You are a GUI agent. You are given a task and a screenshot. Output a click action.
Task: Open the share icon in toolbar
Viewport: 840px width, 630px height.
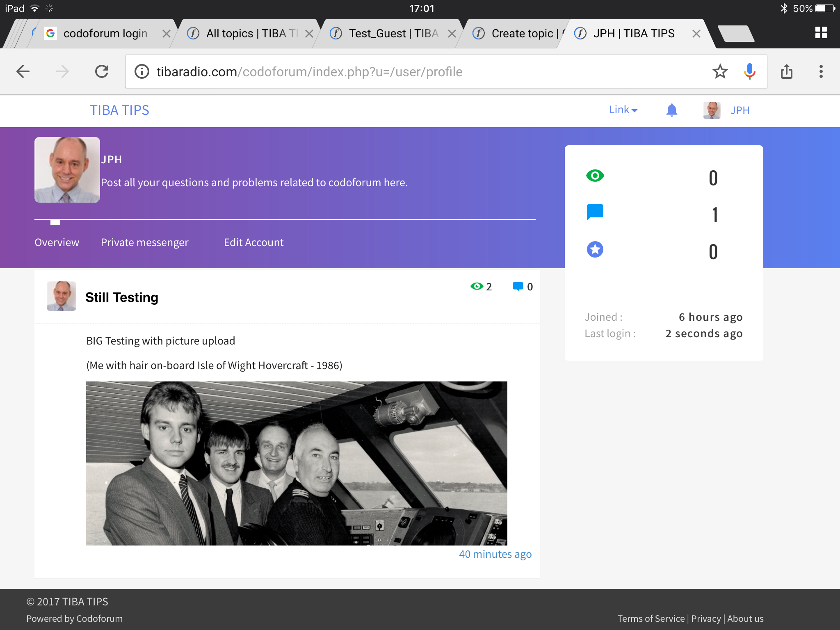[x=787, y=72]
